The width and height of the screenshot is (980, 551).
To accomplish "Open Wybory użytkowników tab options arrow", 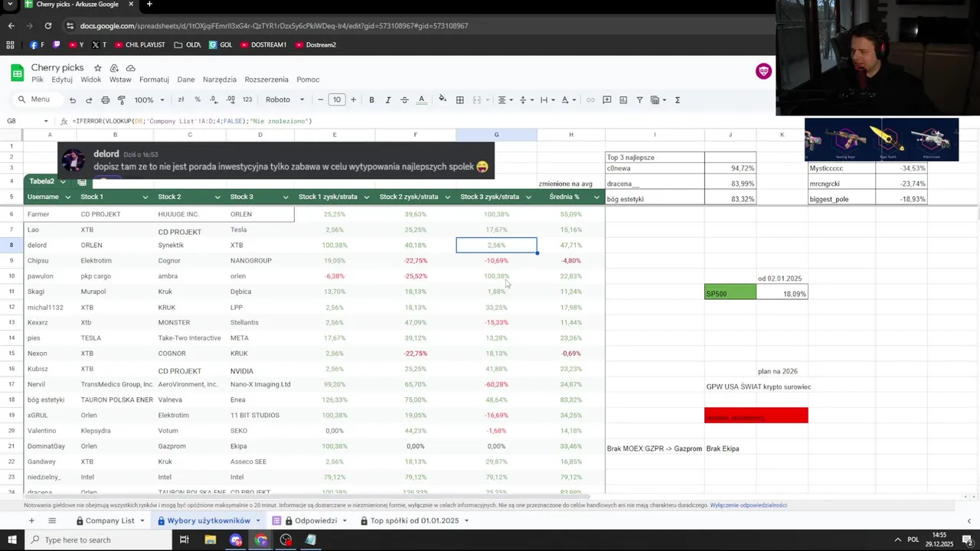I will (x=257, y=520).
